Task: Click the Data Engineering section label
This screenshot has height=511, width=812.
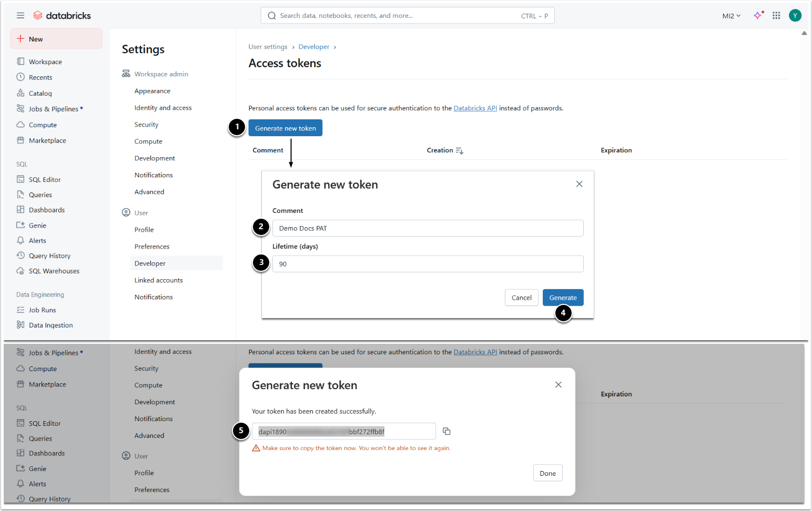Action: coord(40,294)
